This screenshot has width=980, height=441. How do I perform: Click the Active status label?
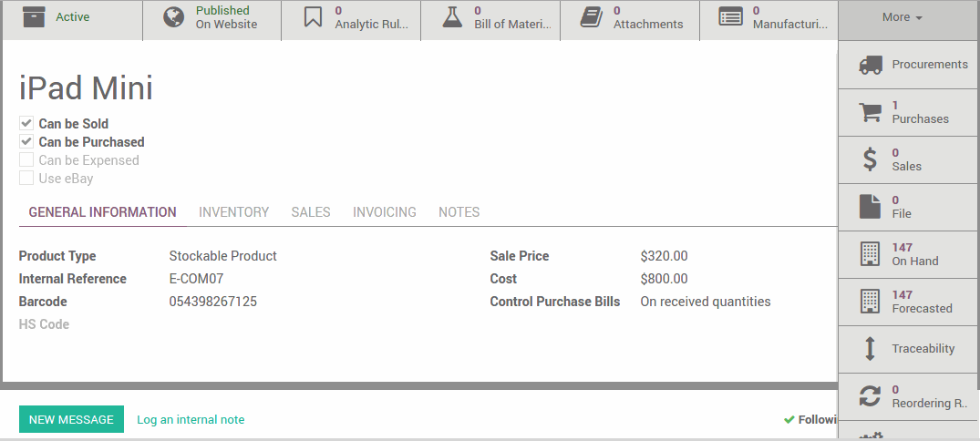click(x=73, y=17)
